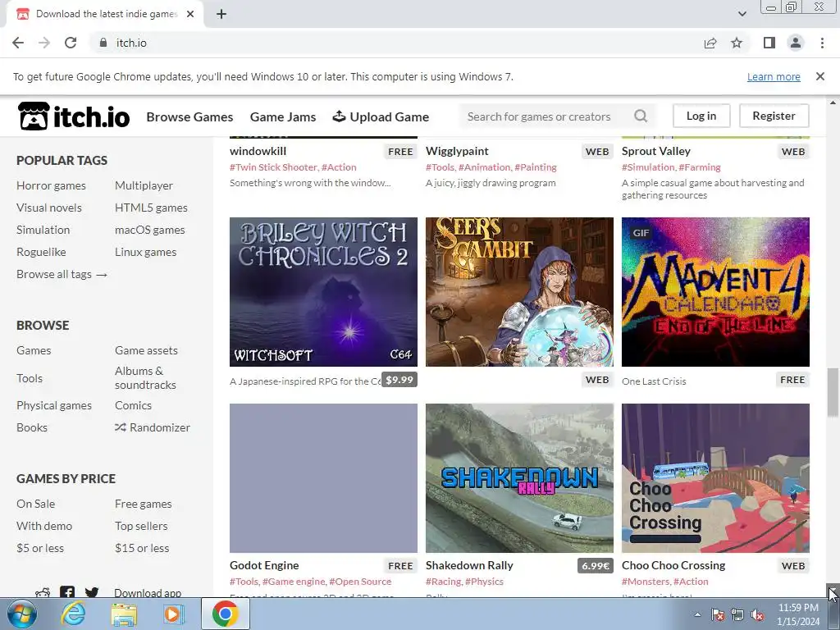840x630 pixels.
Task: Click the itch.io logo
Action: coord(74,116)
